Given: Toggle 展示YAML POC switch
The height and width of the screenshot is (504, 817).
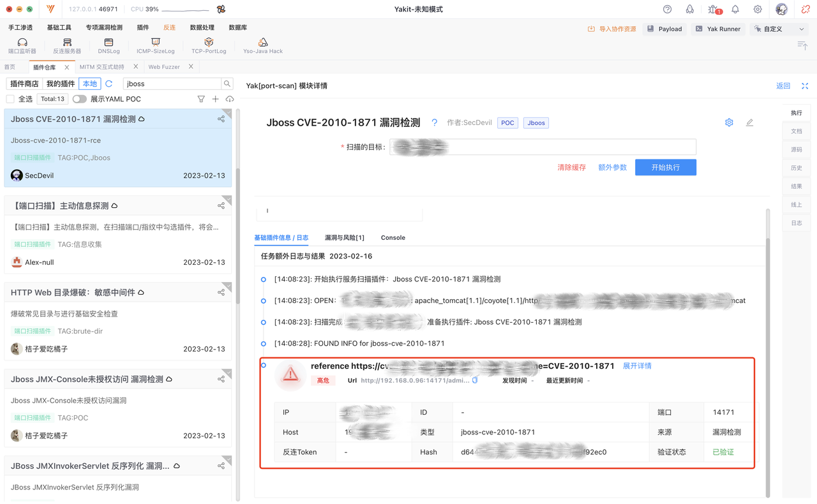Looking at the screenshot, I should (79, 99).
